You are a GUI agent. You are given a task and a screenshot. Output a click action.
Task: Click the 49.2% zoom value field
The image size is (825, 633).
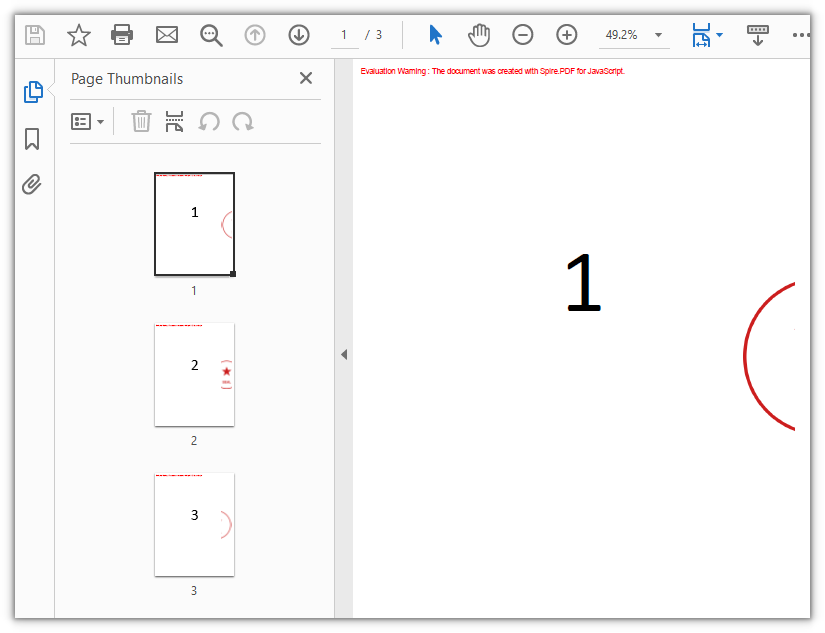point(621,35)
